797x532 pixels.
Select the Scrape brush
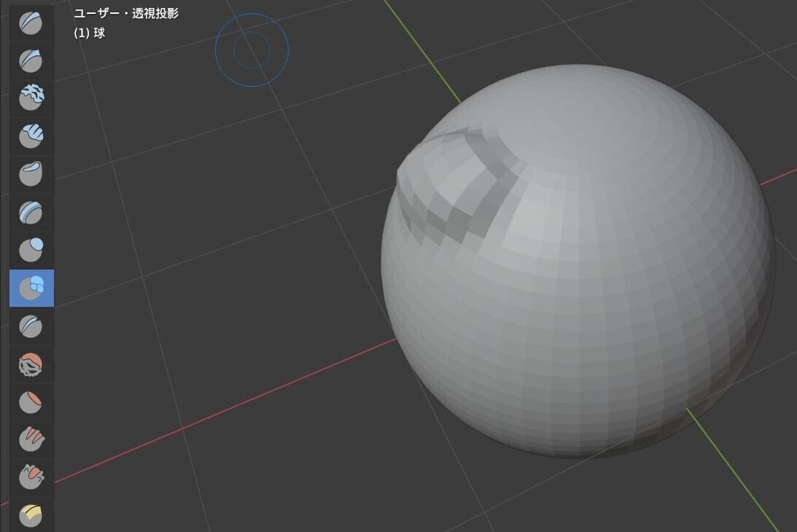pyautogui.click(x=31, y=477)
